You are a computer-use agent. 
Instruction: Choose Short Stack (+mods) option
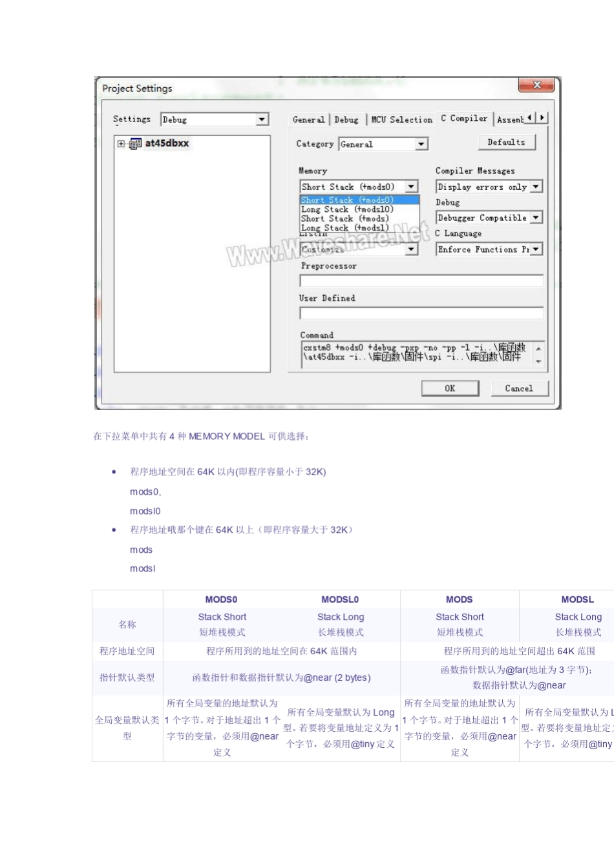coord(359,218)
